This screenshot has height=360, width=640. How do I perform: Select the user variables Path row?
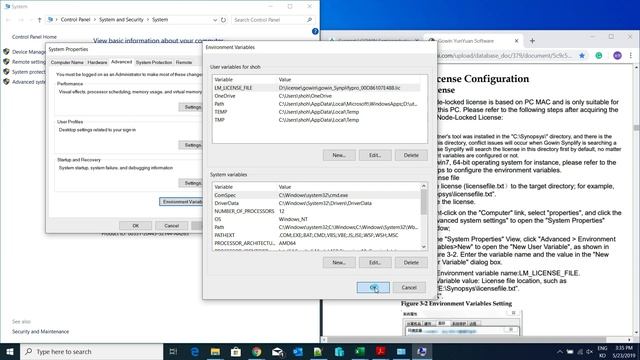coord(316,104)
